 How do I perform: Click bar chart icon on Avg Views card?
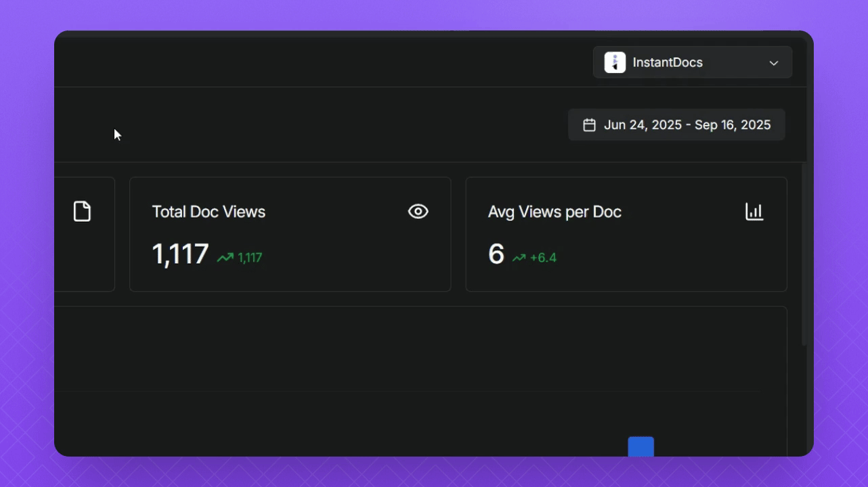754,212
